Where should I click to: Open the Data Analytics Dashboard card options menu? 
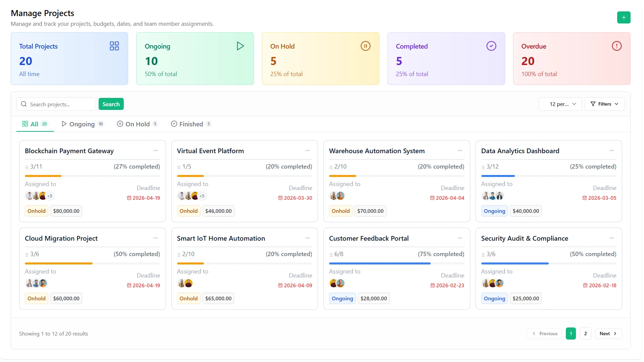click(612, 151)
